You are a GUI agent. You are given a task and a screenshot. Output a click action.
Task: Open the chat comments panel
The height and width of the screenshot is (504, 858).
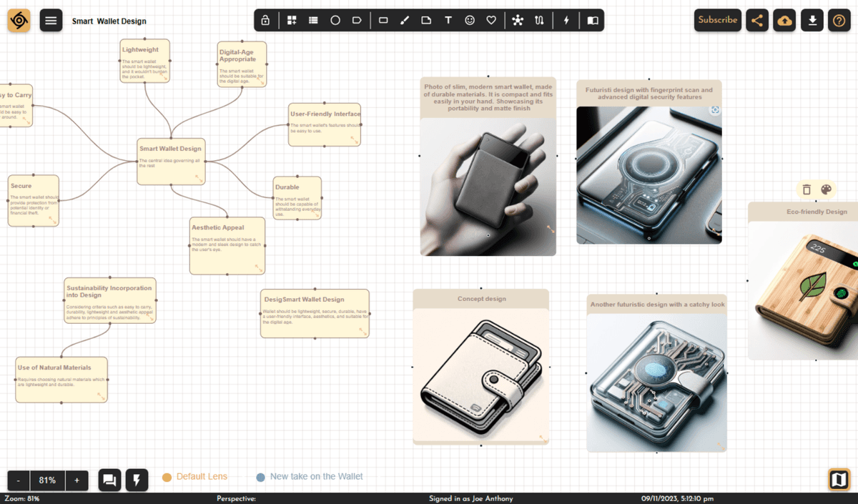pyautogui.click(x=109, y=480)
